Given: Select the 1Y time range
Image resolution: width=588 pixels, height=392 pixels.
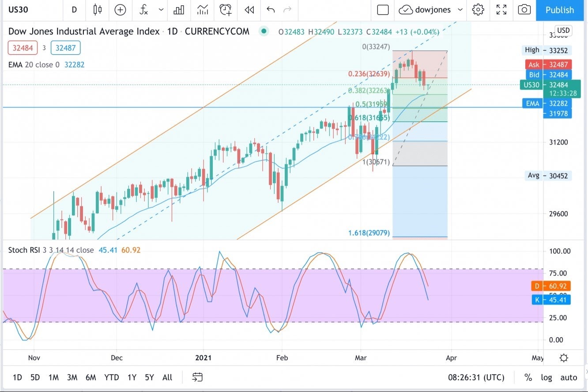Looking at the screenshot, I should pyautogui.click(x=132, y=377).
